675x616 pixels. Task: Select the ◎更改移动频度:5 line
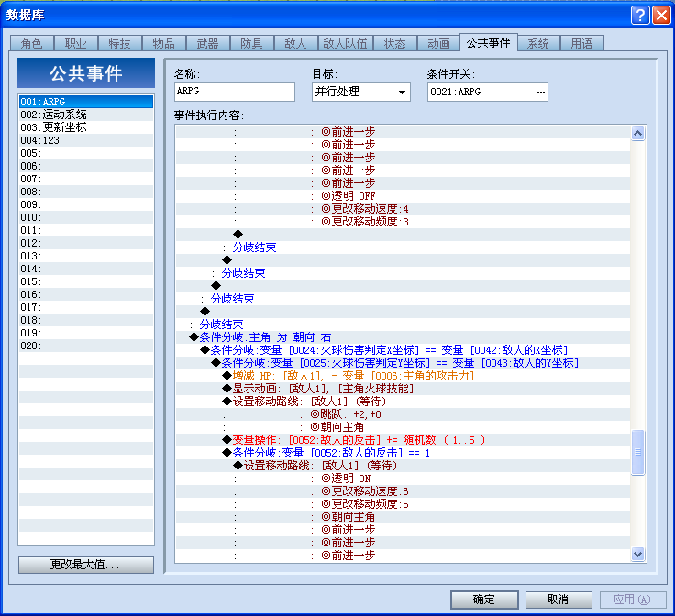(403, 504)
